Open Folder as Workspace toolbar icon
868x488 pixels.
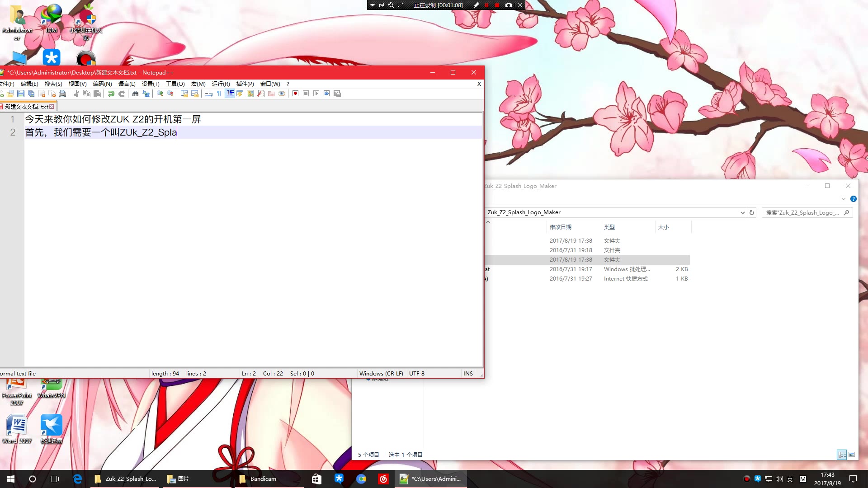tap(271, 94)
